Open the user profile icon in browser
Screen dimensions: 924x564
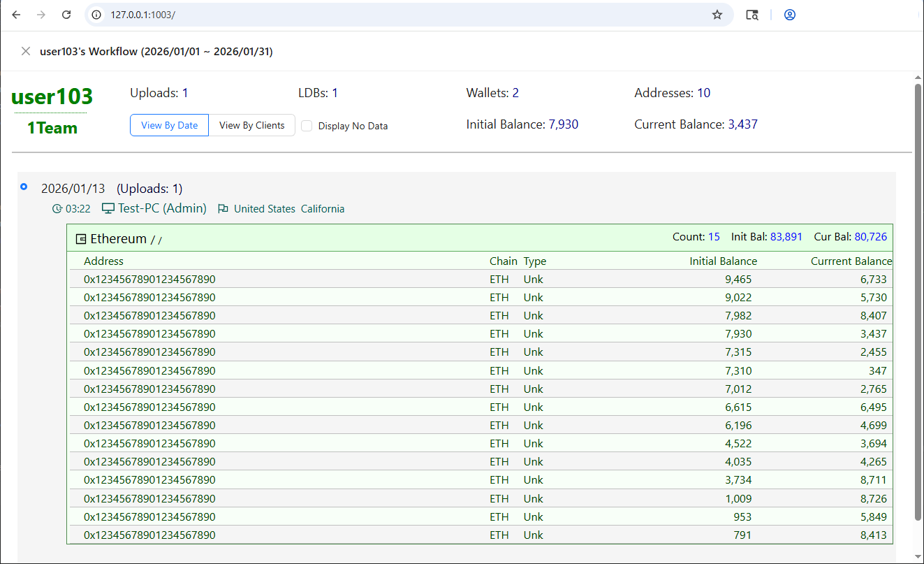pyautogui.click(x=790, y=15)
